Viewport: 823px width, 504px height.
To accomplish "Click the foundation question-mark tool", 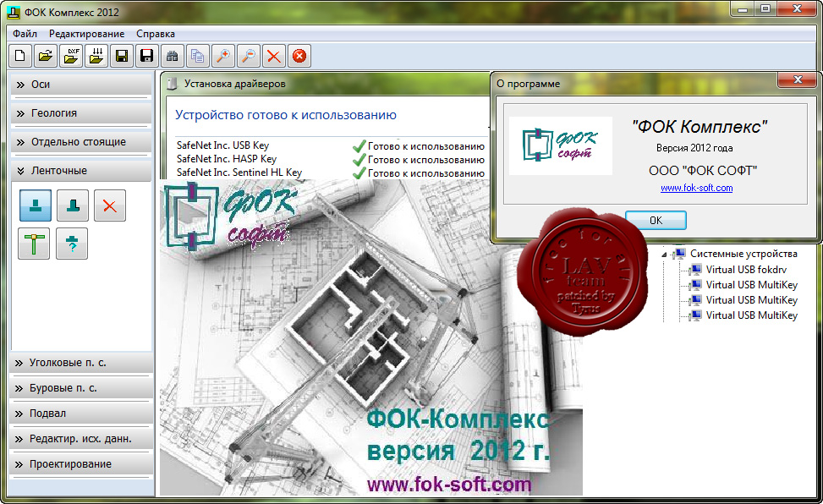I will click(72, 244).
